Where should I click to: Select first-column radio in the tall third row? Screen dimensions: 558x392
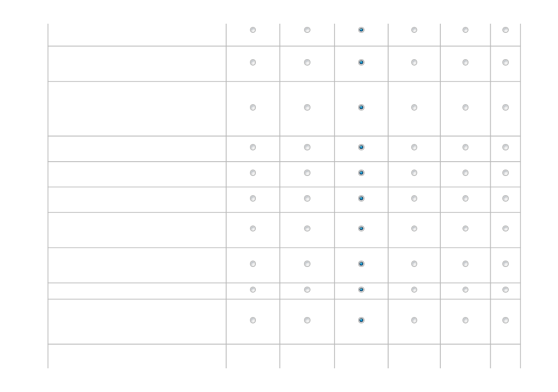252,107
